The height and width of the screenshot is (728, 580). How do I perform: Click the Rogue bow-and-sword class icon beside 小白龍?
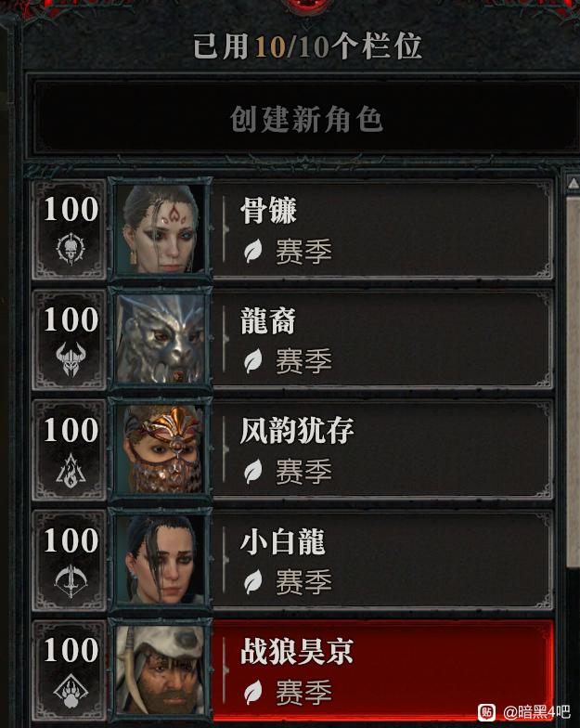coord(71,580)
